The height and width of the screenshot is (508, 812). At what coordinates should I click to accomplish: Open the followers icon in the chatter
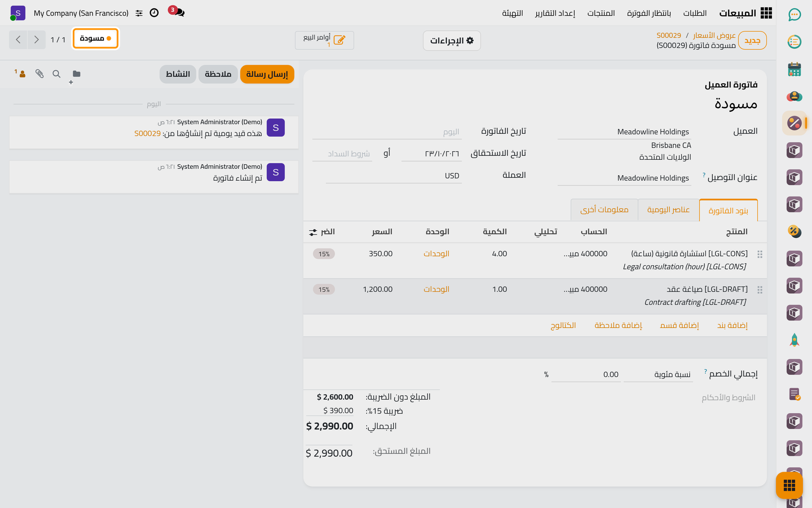[x=20, y=73]
